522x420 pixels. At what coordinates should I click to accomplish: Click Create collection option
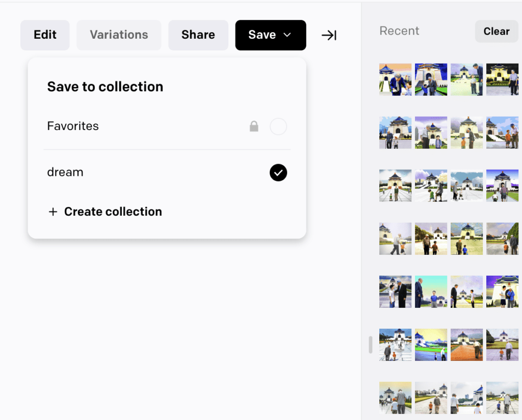[113, 212]
